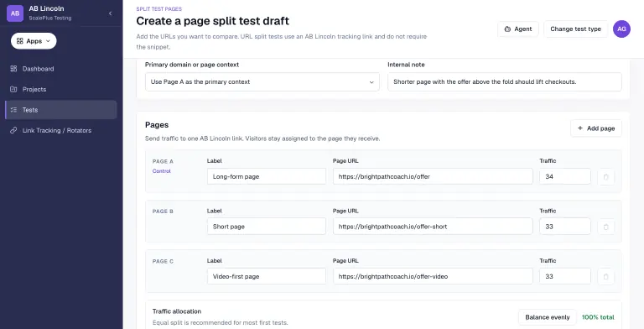Delete Page B with the trash icon

point(605,227)
